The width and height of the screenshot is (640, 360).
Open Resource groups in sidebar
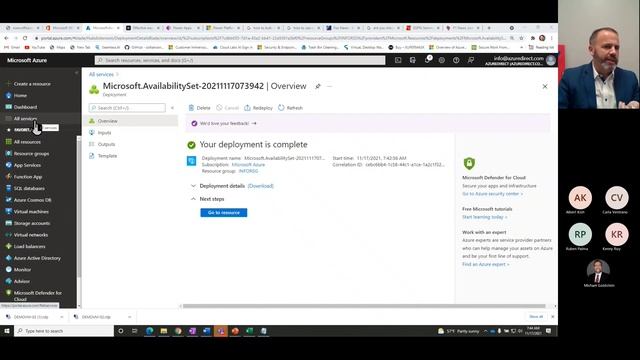tap(31, 153)
